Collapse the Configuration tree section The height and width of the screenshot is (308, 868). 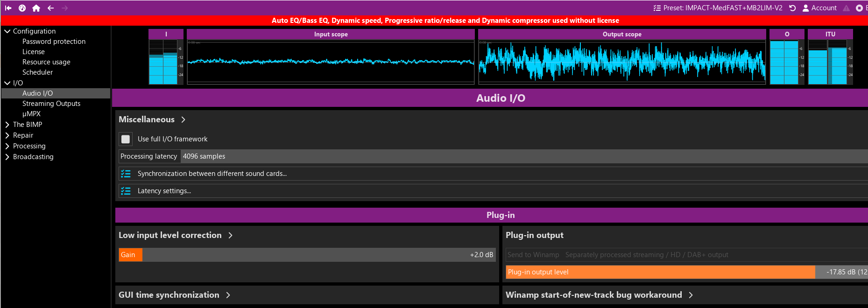click(7, 31)
